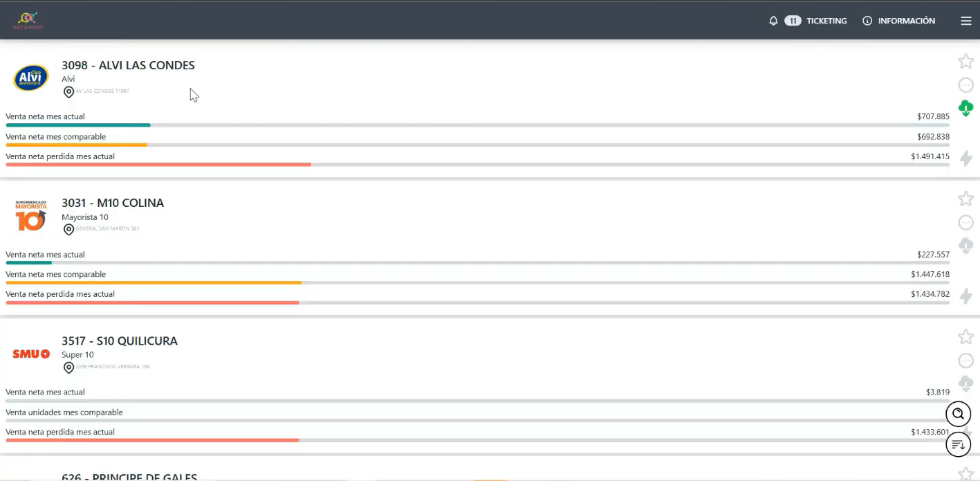Open the floating sort order button
The height and width of the screenshot is (481, 980).
tap(958, 444)
